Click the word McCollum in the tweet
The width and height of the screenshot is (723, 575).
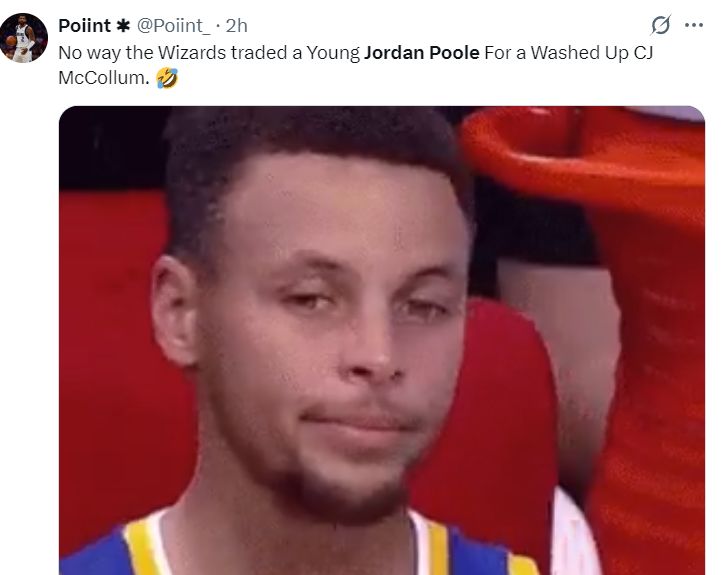[x=104, y=78]
